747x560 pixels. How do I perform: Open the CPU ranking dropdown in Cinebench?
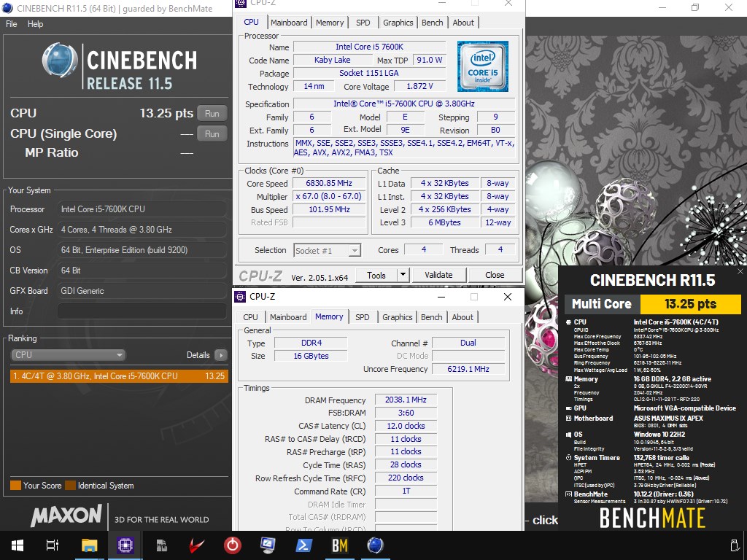68,355
